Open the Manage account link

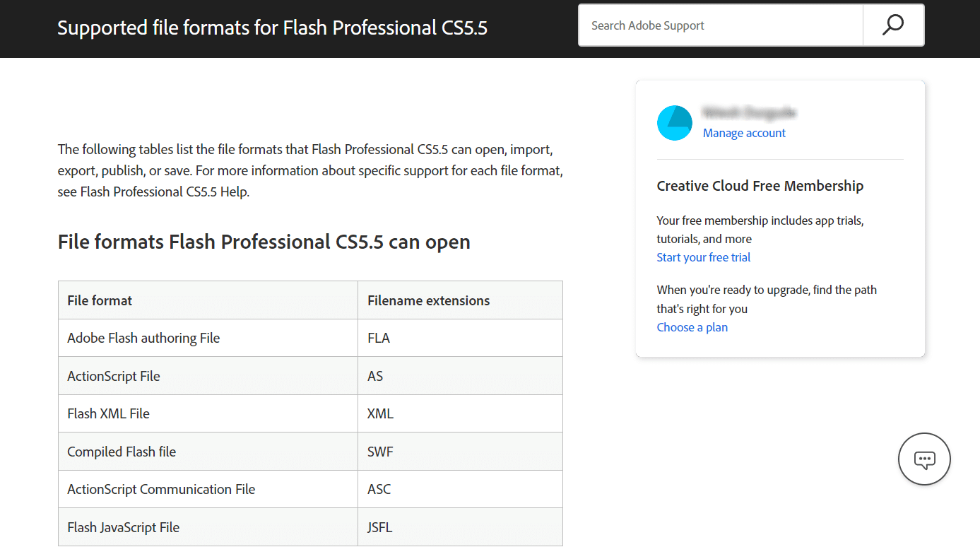point(744,133)
